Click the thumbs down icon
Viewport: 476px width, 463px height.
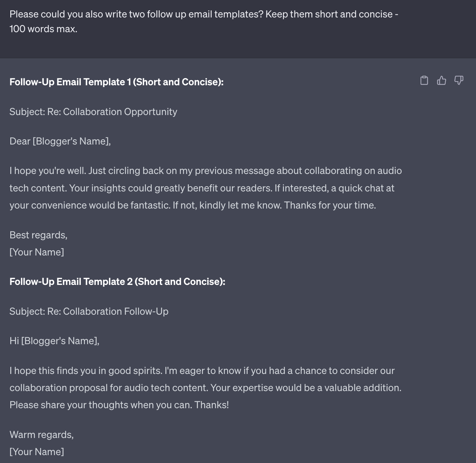pos(459,80)
